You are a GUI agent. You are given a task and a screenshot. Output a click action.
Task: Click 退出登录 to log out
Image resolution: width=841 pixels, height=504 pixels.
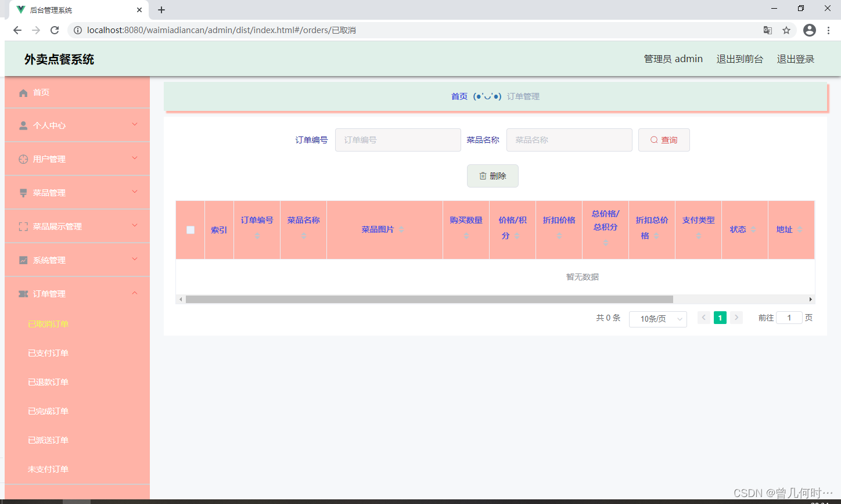[x=796, y=59]
